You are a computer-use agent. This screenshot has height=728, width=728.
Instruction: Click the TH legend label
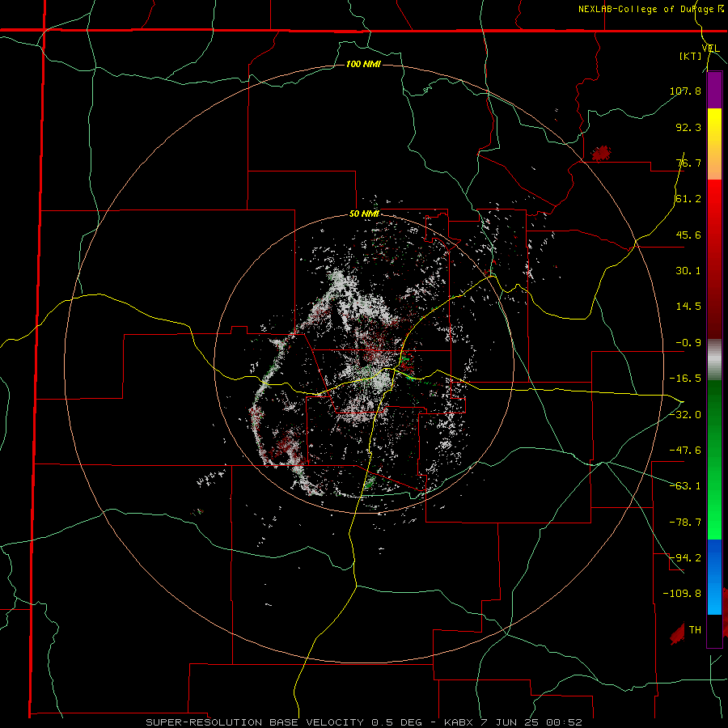[x=695, y=629]
